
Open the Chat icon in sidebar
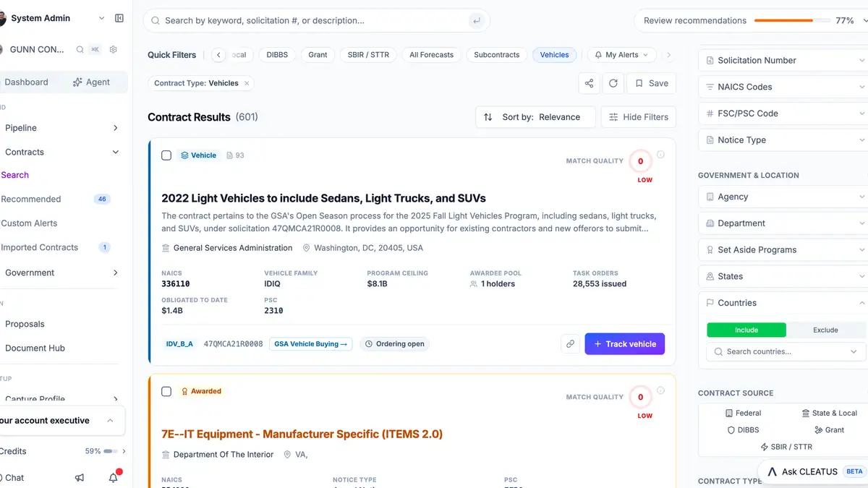click(x=12, y=478)
